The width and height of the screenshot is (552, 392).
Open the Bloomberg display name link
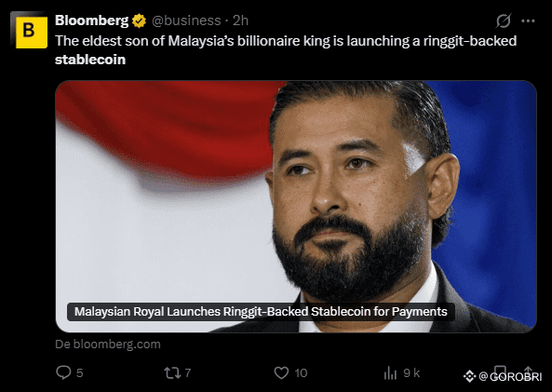tap(91, 20)
